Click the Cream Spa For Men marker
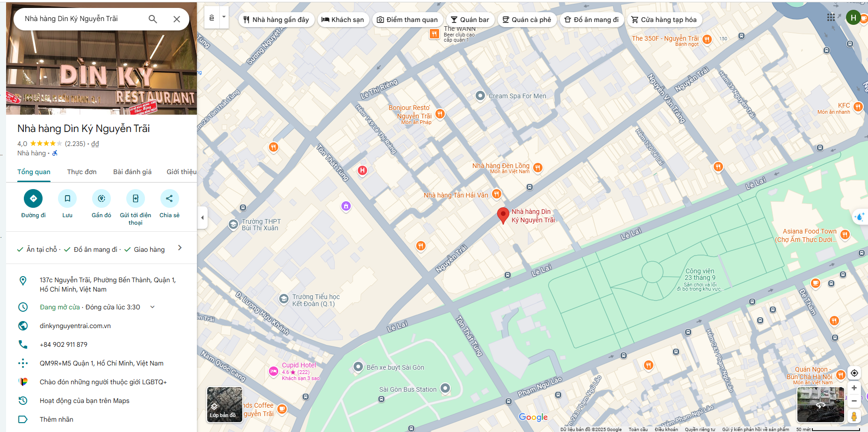868x432 pixels. (x=480, y=95)
